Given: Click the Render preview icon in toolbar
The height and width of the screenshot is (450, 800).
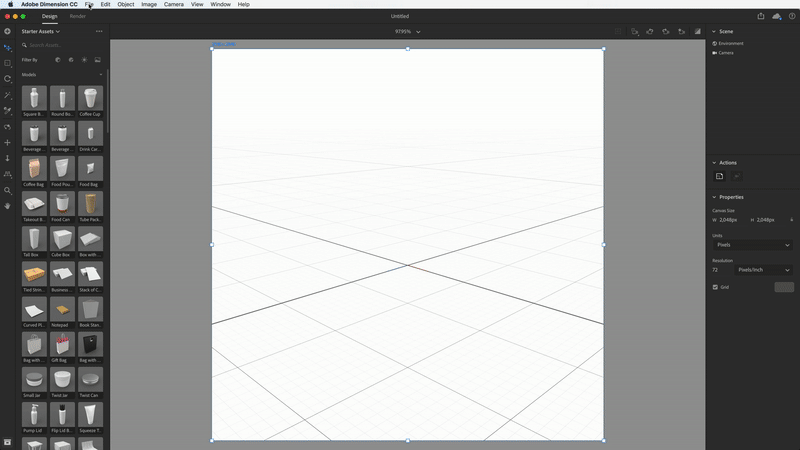Looking at the screenshot, I should (x=697, y=32).
